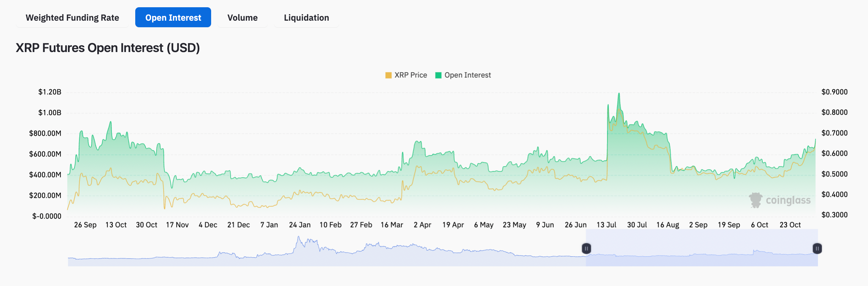Click the XRP Price legend label
The height and width of the screenshot is (286, 868).
[411, 75]
